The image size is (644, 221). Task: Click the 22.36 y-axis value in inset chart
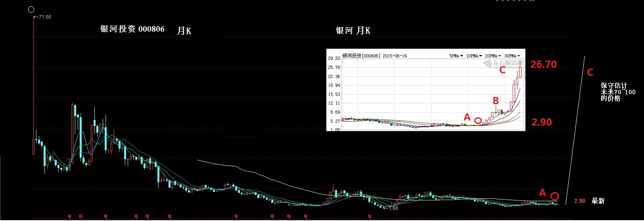(334, 77)
